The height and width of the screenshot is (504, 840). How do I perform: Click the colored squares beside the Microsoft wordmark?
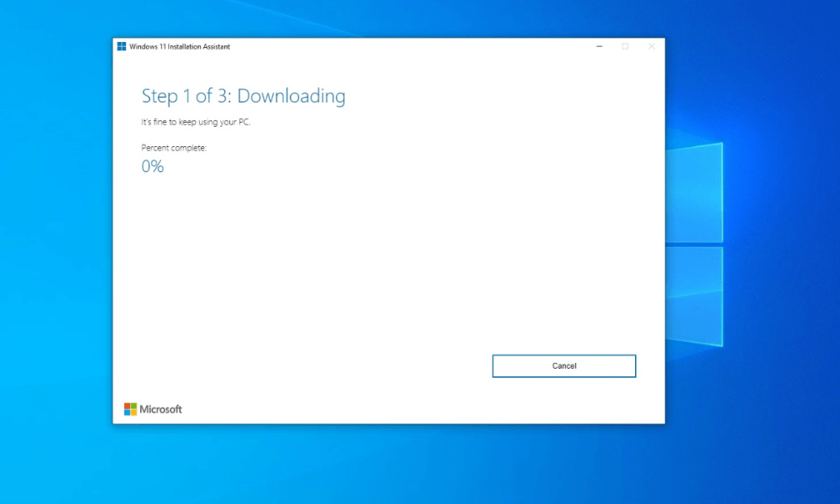point(130,409)
